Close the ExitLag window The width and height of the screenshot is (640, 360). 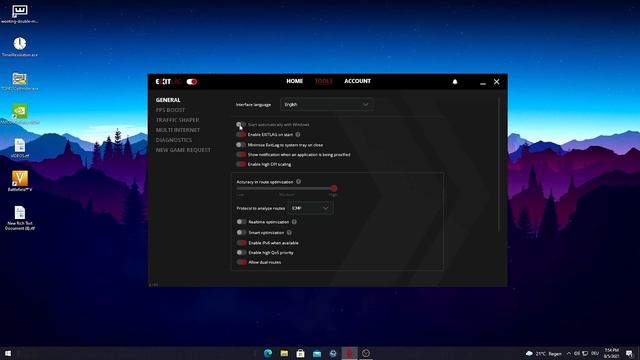(497, 82)
